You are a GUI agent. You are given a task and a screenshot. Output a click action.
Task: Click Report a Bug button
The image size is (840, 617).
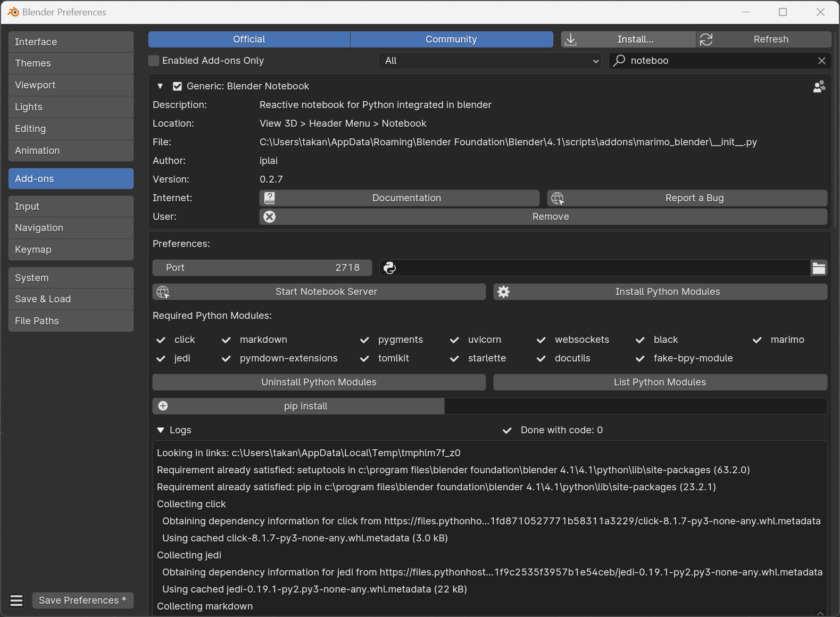pyautogui.click(x=687, y=198)
